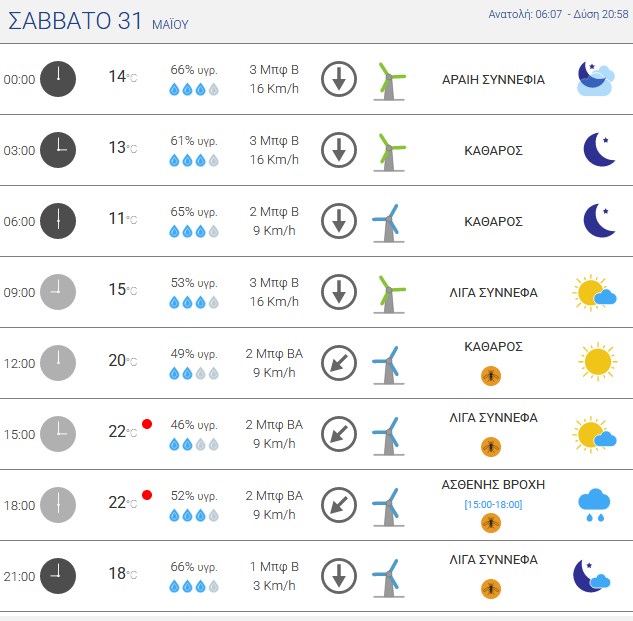Click the crescent moon icon at 03:00
Image resolution: width=633 pixels, height=621 pixels.
coord(598,150)
